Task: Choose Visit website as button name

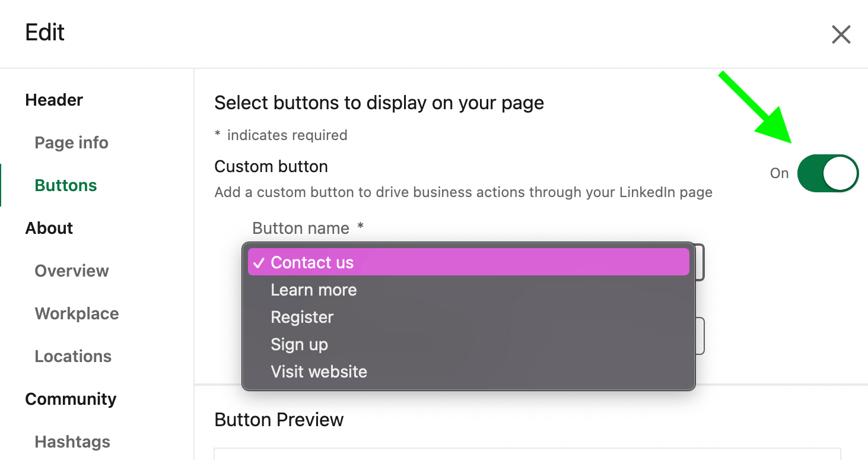Action: point(319,372)
